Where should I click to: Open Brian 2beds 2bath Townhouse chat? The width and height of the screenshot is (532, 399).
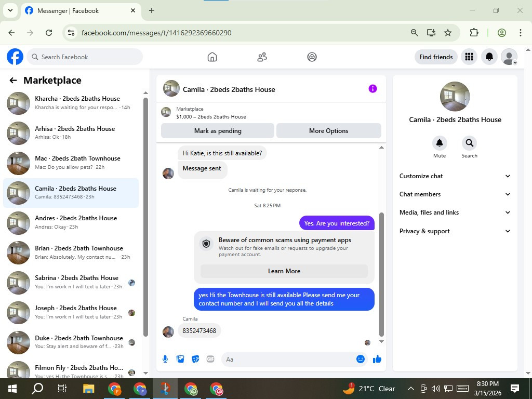coord(71,252)
